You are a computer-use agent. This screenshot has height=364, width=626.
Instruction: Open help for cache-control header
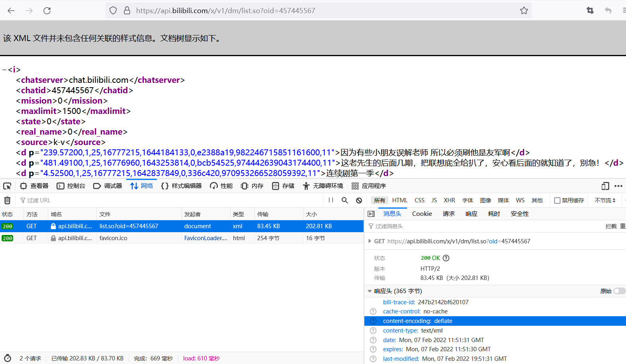pos(373,311)
